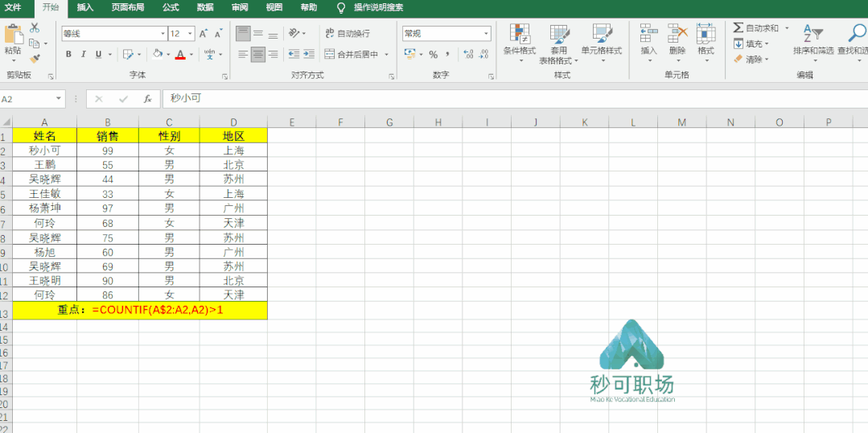Image resolution: width=868 pixels, height=433 pixels.
Task: Open Format as Table (套用表格格式)
Action: click(559, 44)
